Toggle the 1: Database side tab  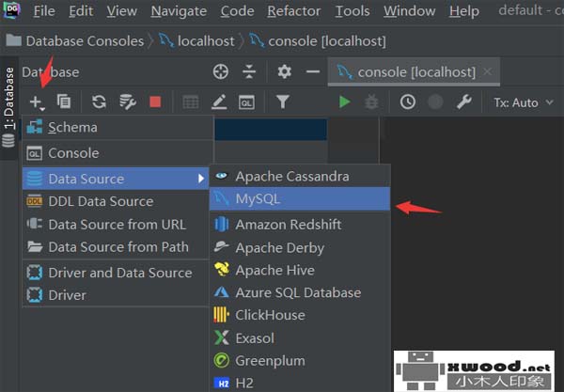click(x=8, y=107)
